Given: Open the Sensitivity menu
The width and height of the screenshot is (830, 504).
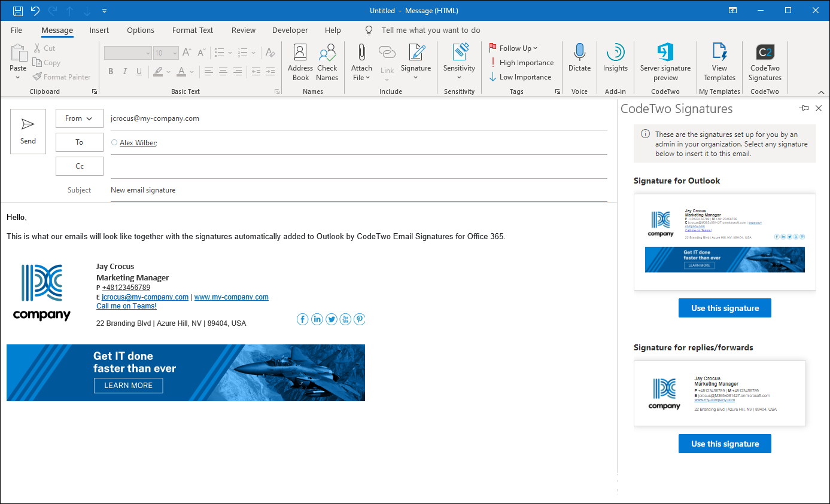Looking at the screenshot, I should (x=459, y=63).
